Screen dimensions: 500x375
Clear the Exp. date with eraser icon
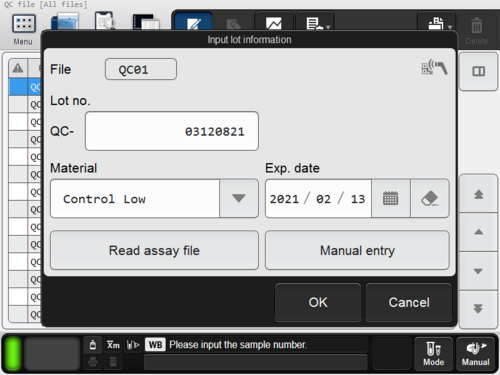(430, 199)
